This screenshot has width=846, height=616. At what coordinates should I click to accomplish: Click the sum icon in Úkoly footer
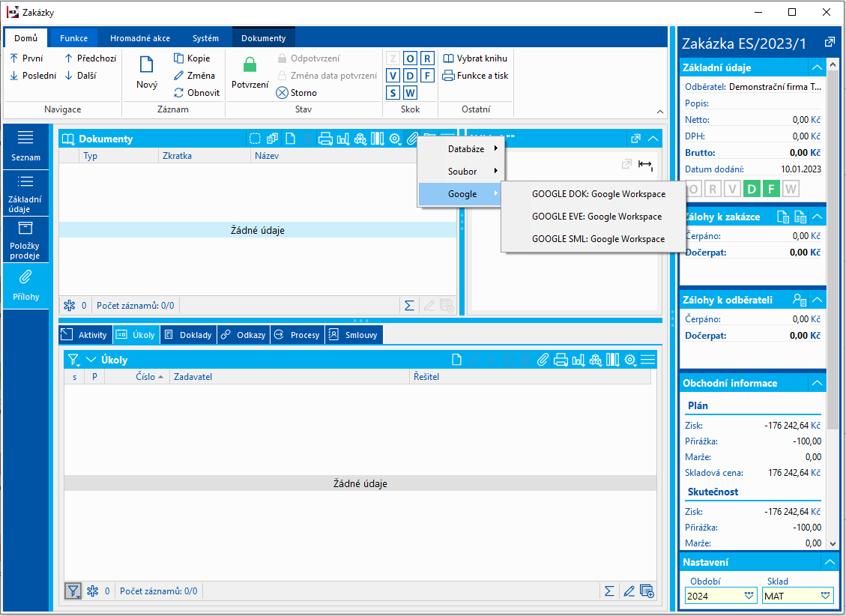[609, 591]
